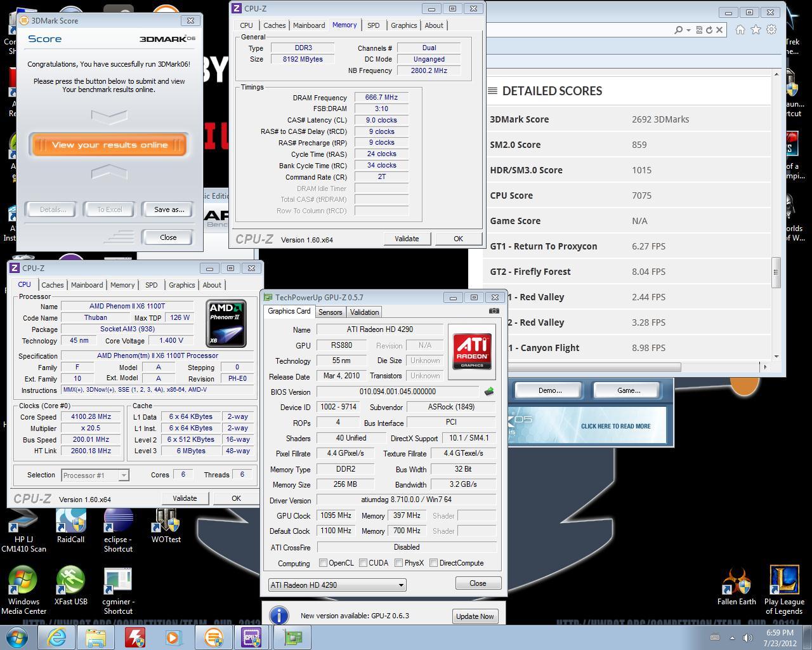This screenshot has width=812, height=650.
Task: Click the browser refresh icon
Action: click(709, 30)
